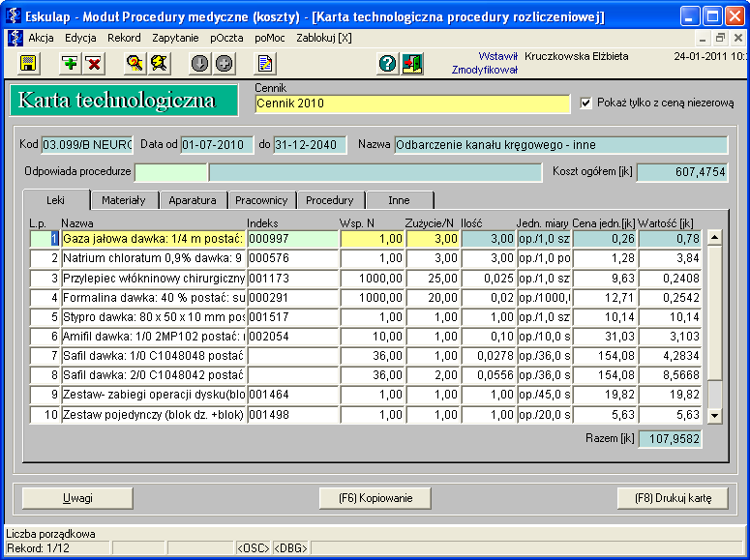This screenshot has width=750, height=560.
Task: Select row 'Zestaw pojedynczy (blok dz.'
Action: pos(366,415)
